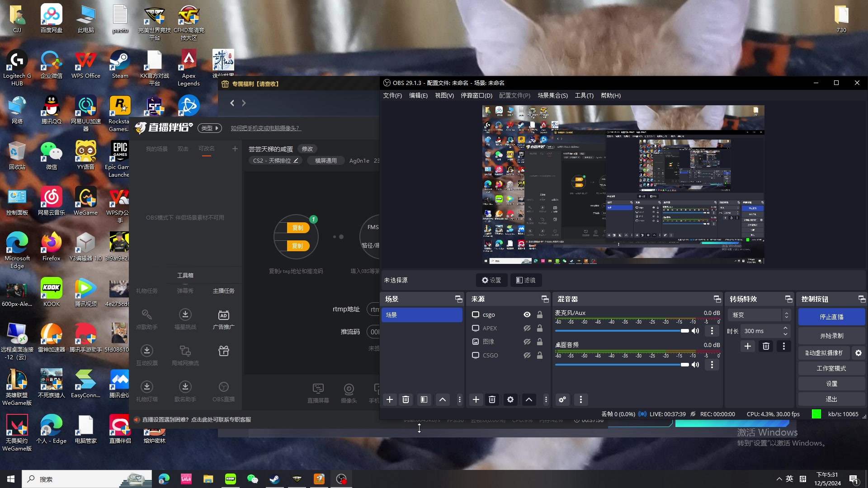Adjust 桌面音频 volume slider
868x488 pixels.
click(x=622, y=365)
